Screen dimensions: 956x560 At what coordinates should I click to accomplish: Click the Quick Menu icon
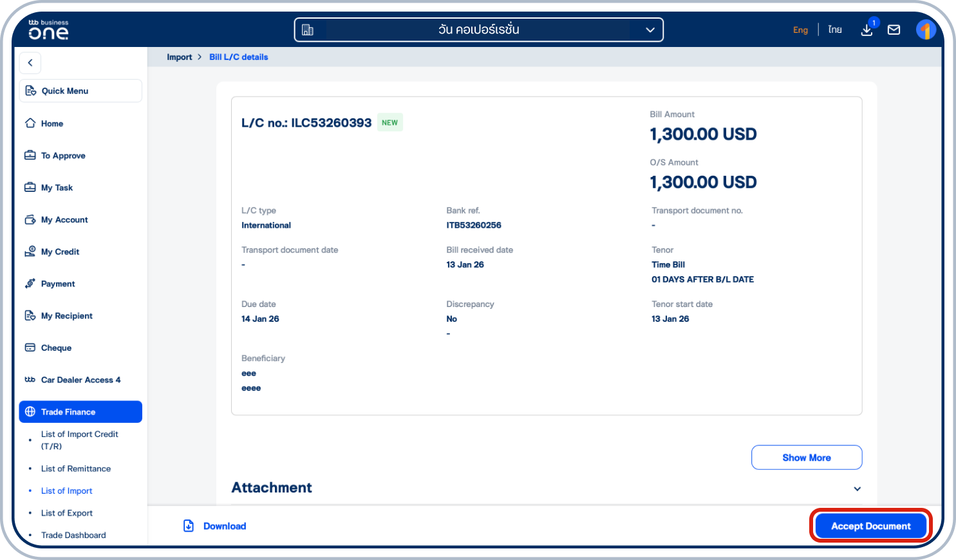[30, 90]
